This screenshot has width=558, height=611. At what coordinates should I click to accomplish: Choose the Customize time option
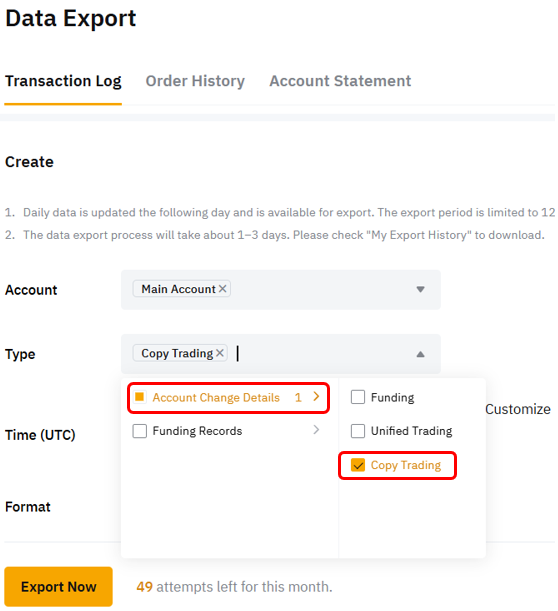click(x=517, y=409)
